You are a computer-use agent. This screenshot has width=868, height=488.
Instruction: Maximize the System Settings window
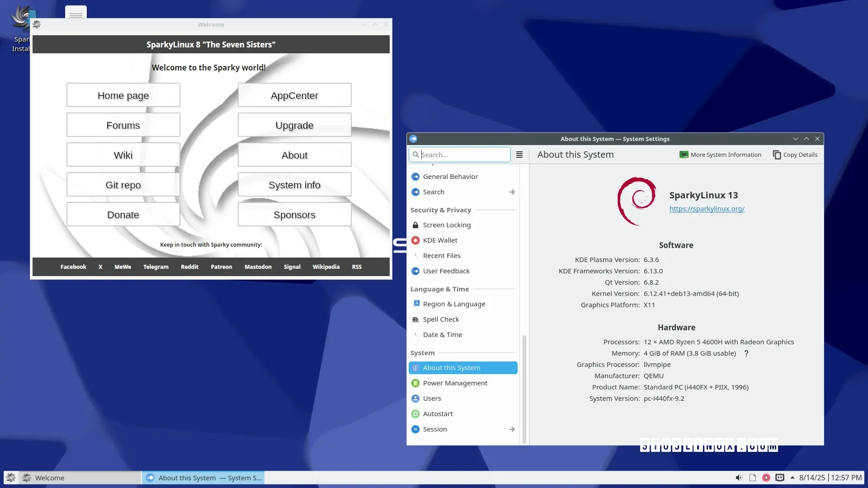807,139
